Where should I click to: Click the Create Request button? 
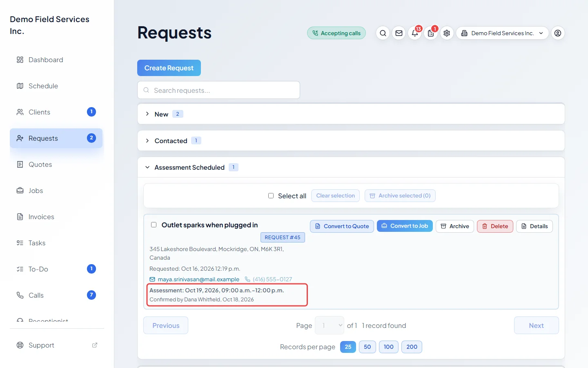point(169,68)
